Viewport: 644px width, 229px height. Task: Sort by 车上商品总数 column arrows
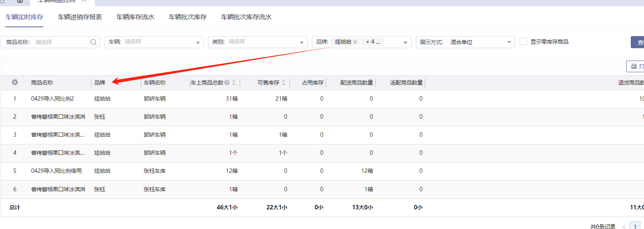click(234, 83)
